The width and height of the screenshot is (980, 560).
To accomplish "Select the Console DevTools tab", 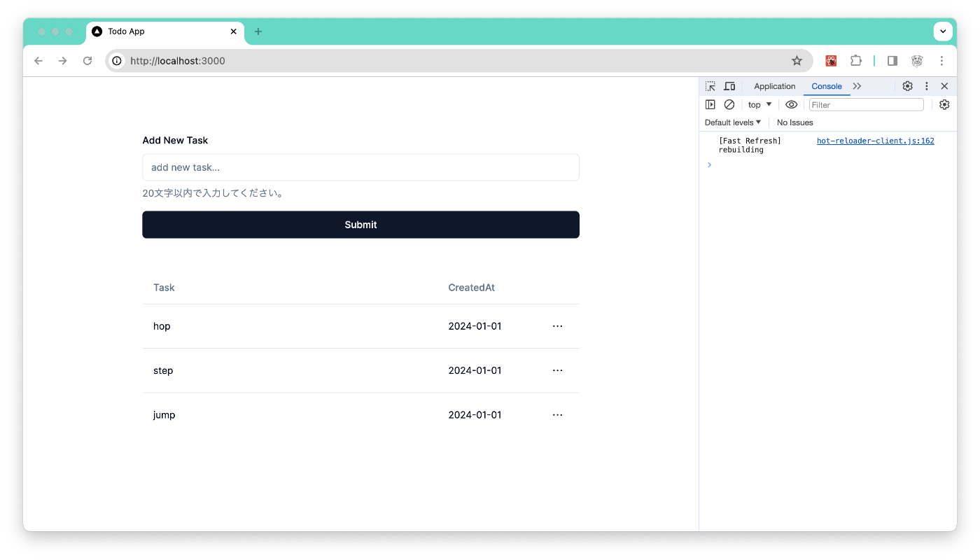I will [x=827, y=86].
